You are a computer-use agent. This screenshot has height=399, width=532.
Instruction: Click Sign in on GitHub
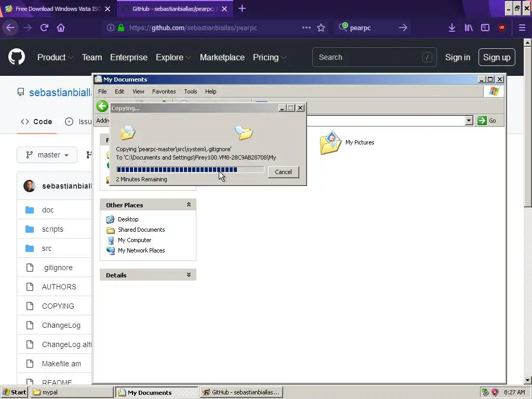pyautogui.click(x=457, y=57)
